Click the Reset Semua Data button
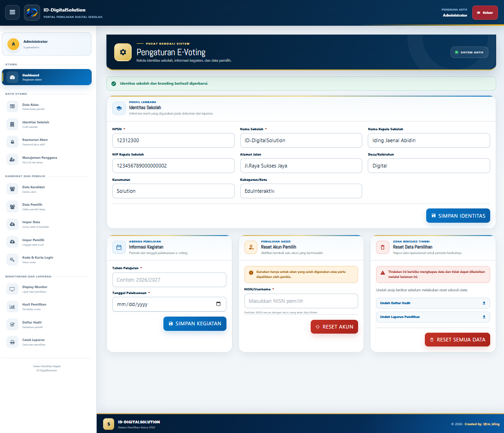This screenshot has height=433, width=504. 458,340
